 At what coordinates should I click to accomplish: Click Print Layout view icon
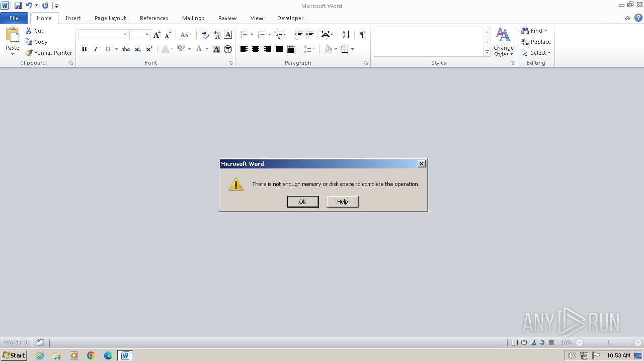pos(515,342)
